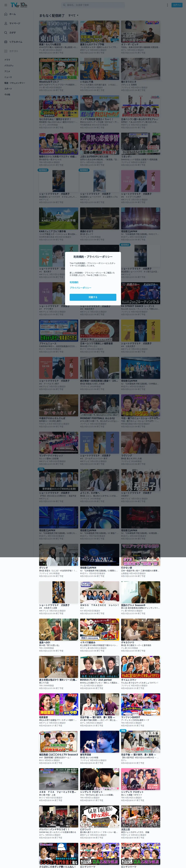Open リアルタイム in the sidebar
This screenshot has width=186, height=868.
(x=16, y=42)
